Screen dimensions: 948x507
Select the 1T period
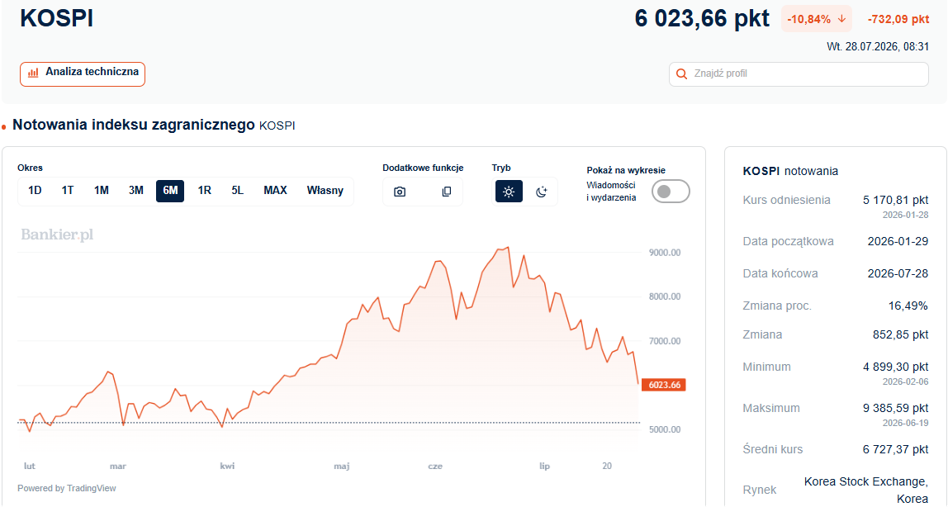68,190
